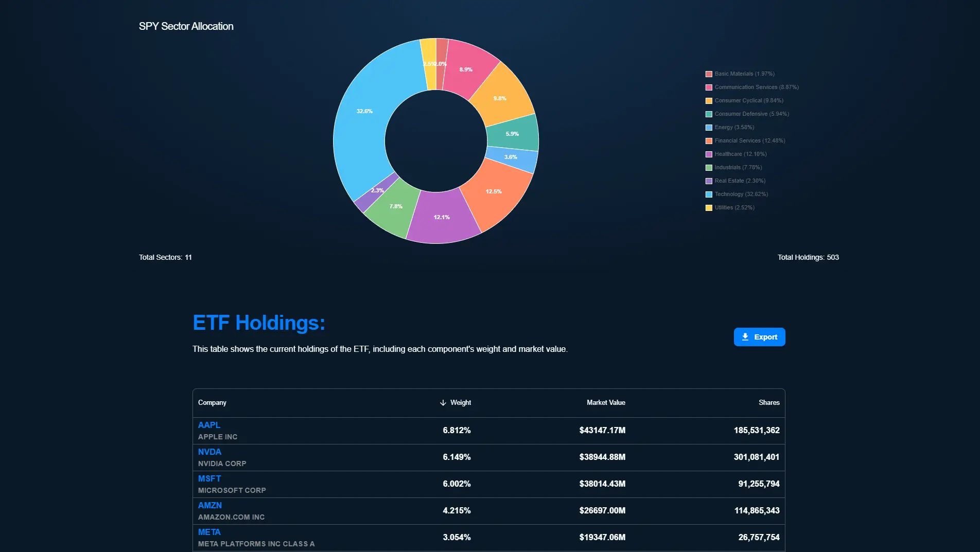Toggle Consumer Defensive legend swatch

[x=709, y=114]
